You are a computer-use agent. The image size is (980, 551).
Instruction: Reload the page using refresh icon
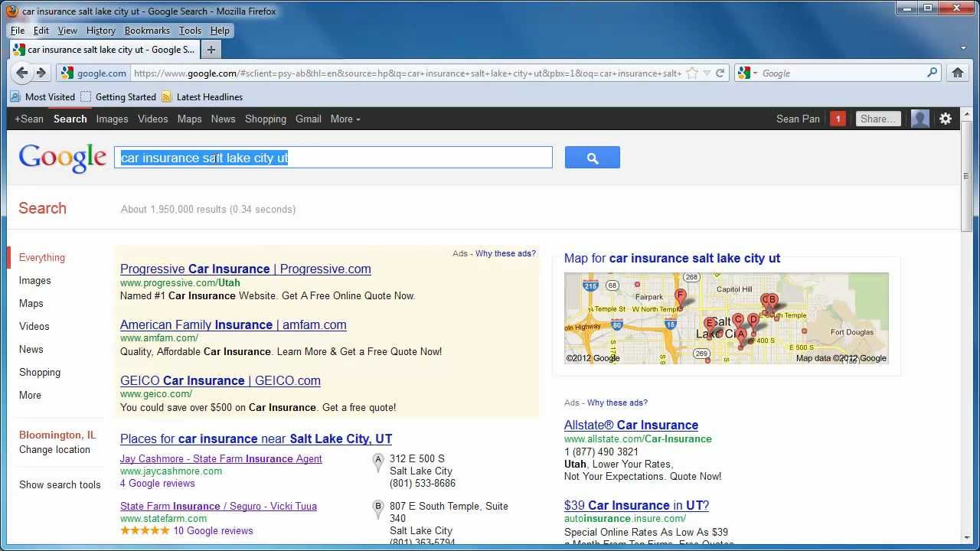click(720, 73)
